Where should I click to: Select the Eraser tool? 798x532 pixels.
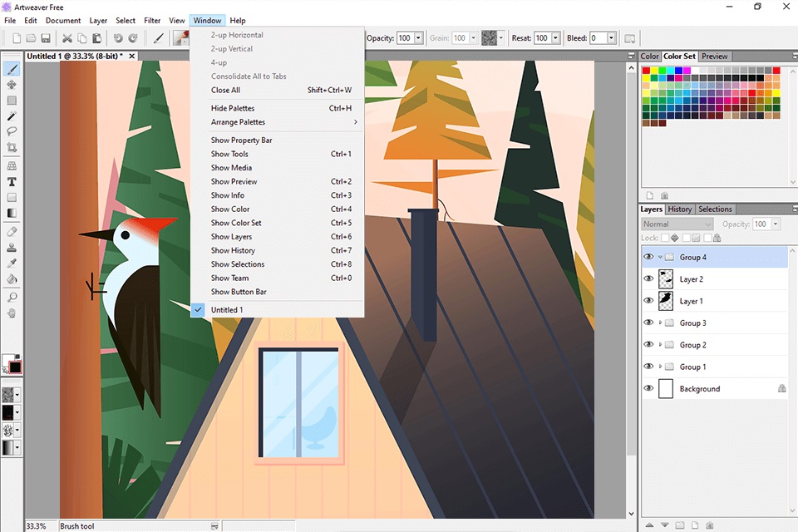pos(12,232)
